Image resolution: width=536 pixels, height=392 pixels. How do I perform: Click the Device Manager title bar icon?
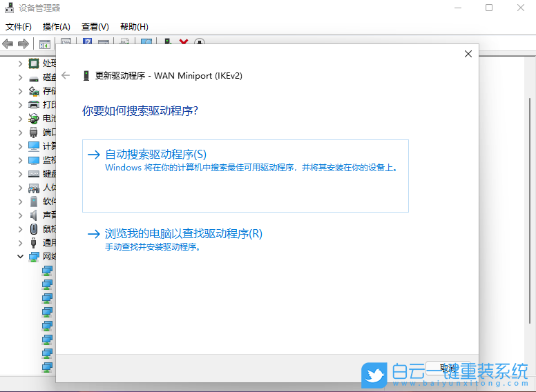coord(10,8)
